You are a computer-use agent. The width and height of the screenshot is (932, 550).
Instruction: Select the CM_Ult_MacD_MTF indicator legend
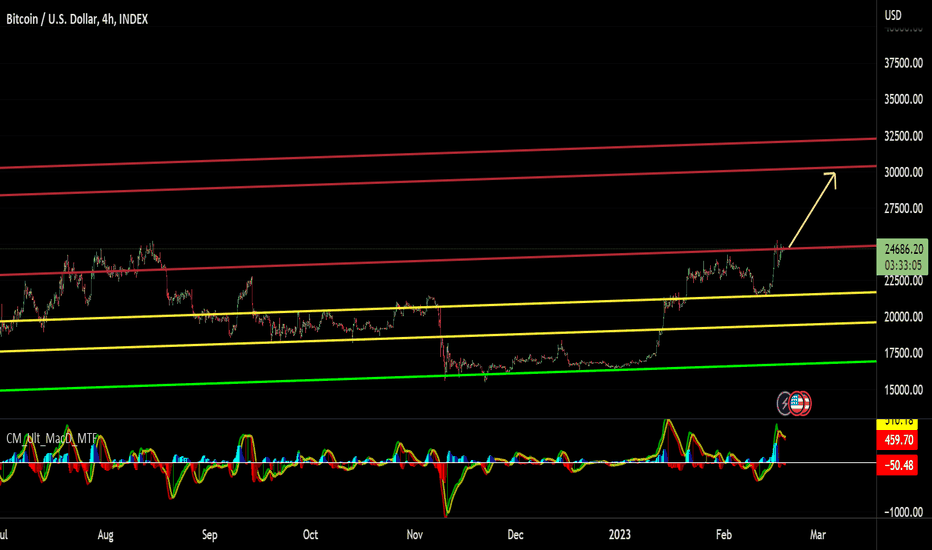(x=51, y=439)
